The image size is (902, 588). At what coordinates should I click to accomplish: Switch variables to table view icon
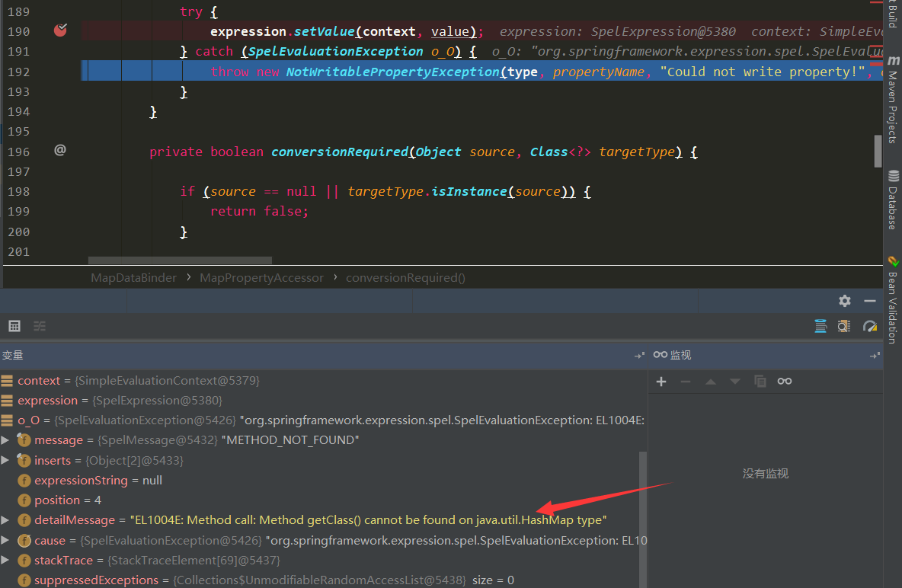point(14,326)
